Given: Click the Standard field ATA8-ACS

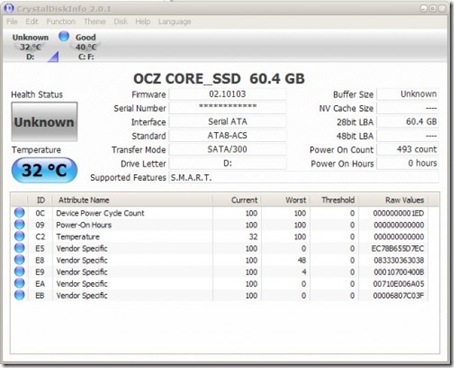Looking at the screenshot, I should (x=228, y=136).
